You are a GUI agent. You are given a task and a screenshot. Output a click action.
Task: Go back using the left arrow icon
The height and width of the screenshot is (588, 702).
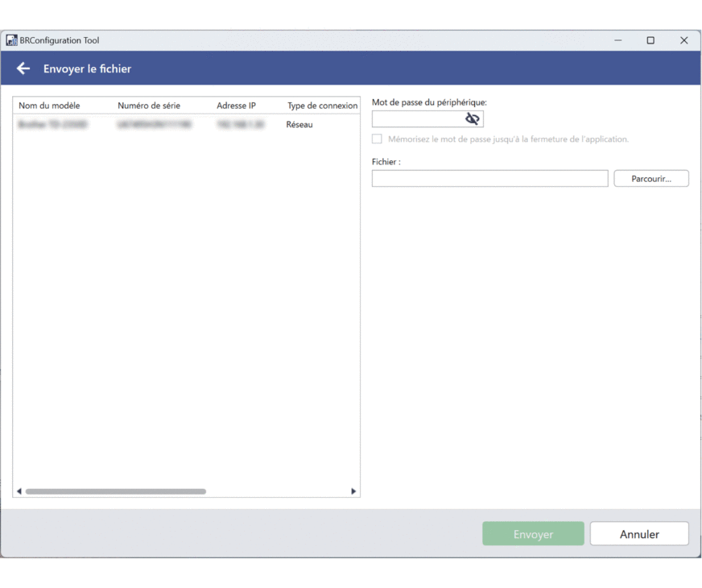(23, 68)
